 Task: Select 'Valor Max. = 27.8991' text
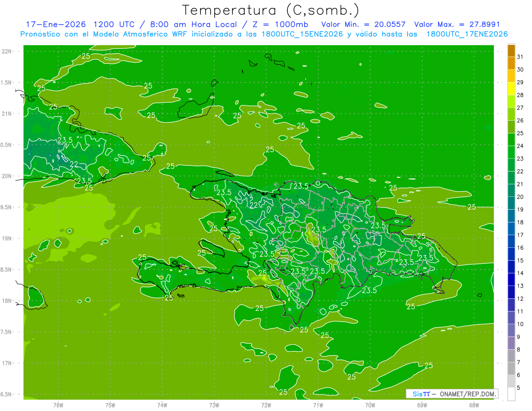(457, 24)
